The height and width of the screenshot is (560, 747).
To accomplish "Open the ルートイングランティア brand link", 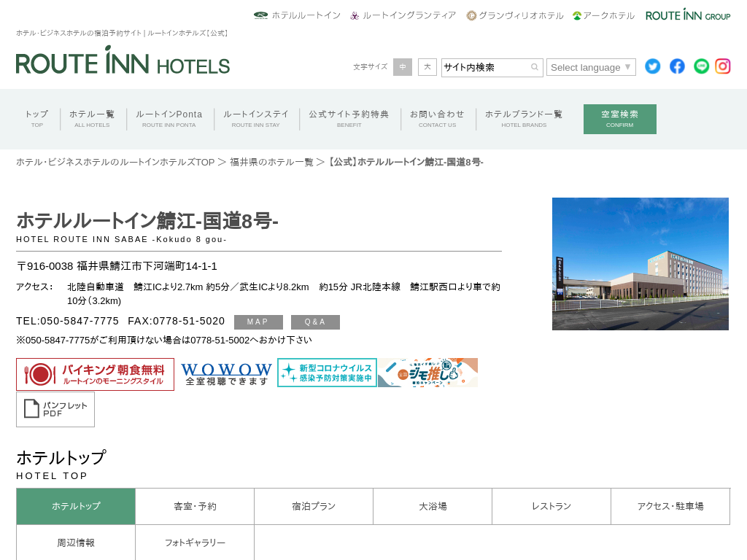I will (x=403, y=15).
